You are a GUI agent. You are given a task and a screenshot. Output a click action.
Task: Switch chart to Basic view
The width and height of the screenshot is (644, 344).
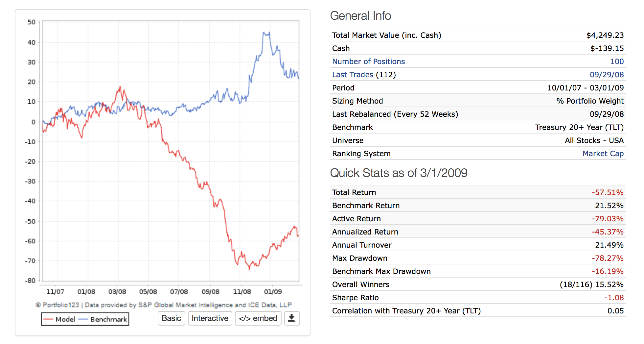coord(171,318)
